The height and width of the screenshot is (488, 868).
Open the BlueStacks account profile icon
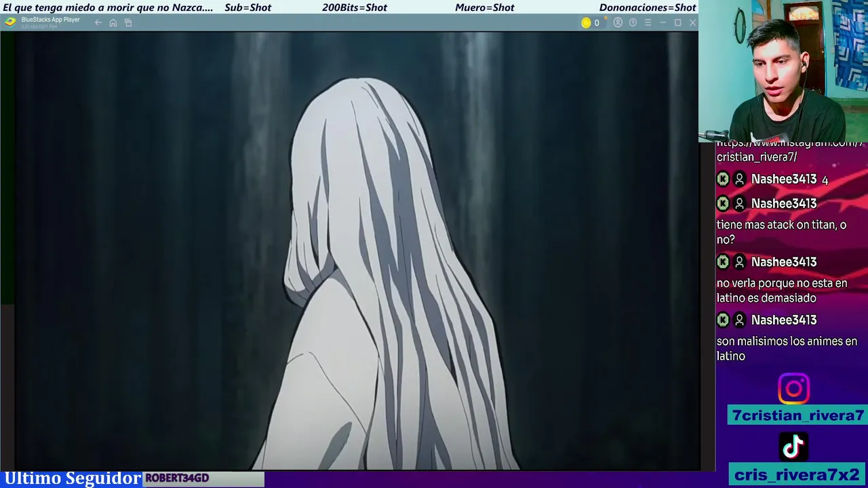click(618, 23)
